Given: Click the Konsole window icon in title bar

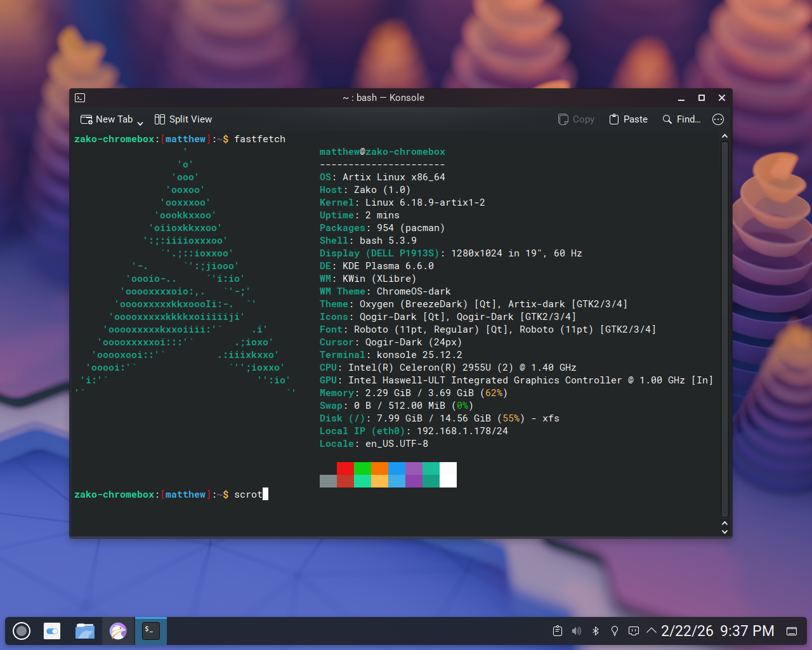Looking at the screenshot, I should pyautogui.click(x=80, y=98).
